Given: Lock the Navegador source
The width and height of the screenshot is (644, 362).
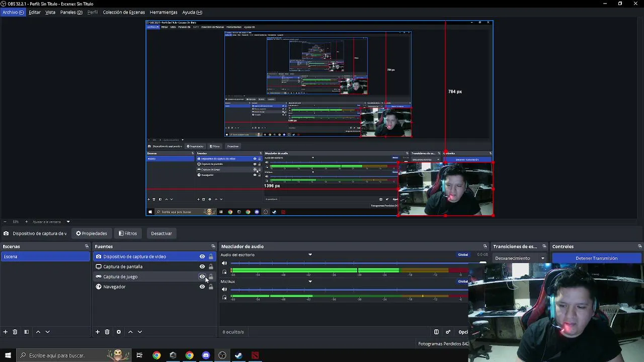Looking at the screenshot, I should (x=211, y=287).
